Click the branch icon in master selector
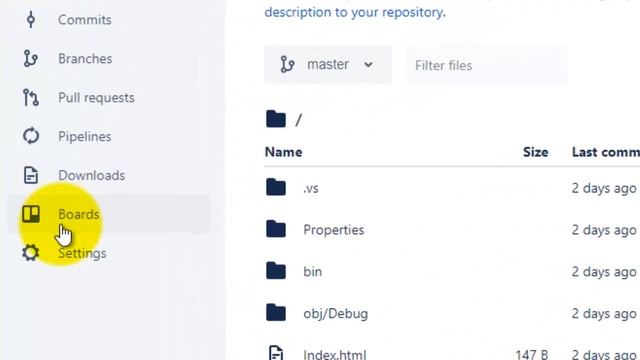The image size is (640, 360). [287, 64]
